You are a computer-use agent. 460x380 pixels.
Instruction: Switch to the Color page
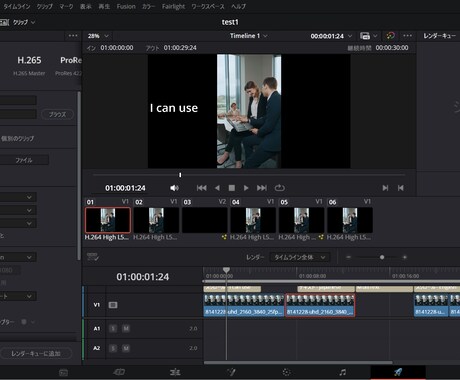[286, 372]
